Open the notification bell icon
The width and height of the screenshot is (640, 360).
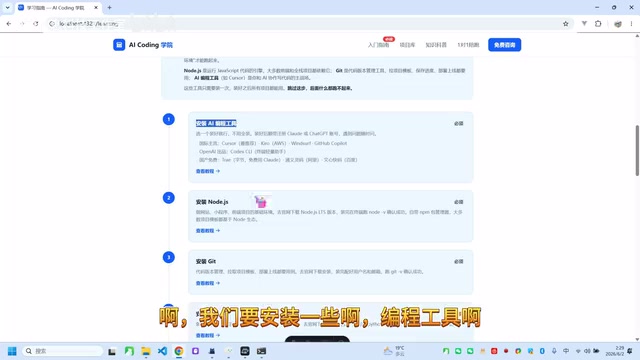click(x=630, y=351)
